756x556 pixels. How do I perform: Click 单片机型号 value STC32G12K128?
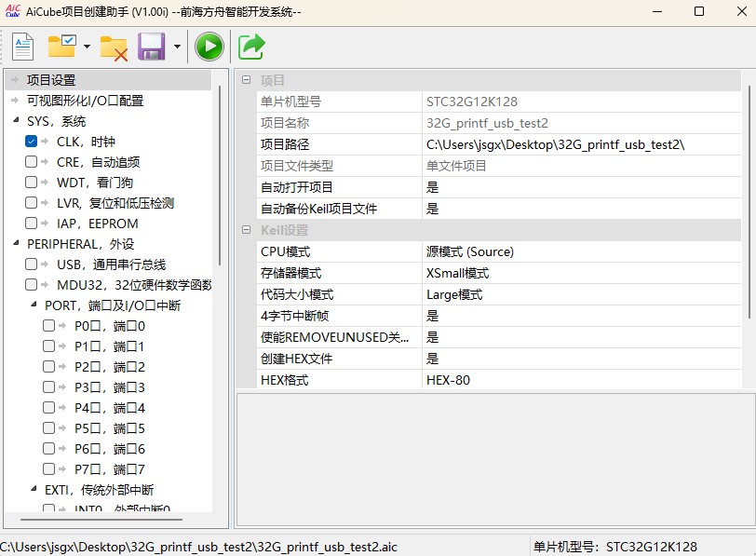click(582, 102)
